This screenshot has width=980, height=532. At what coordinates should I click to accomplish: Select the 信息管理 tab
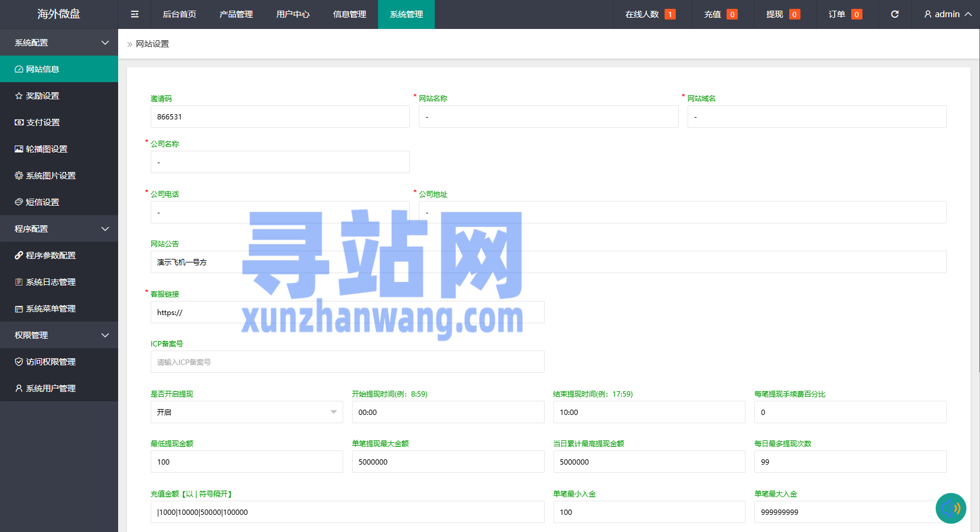point(350,14)
